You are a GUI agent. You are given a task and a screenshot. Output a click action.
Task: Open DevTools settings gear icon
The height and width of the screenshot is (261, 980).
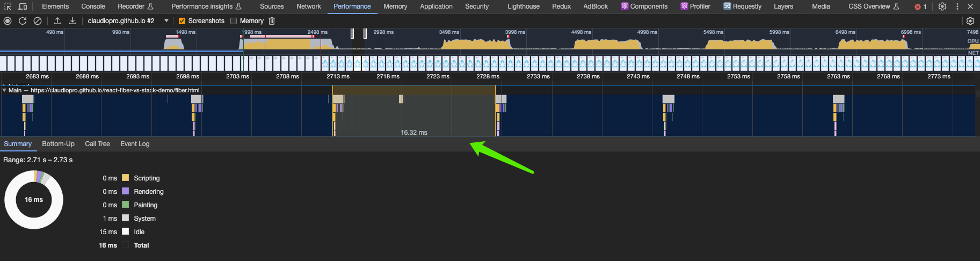(942, 6)
